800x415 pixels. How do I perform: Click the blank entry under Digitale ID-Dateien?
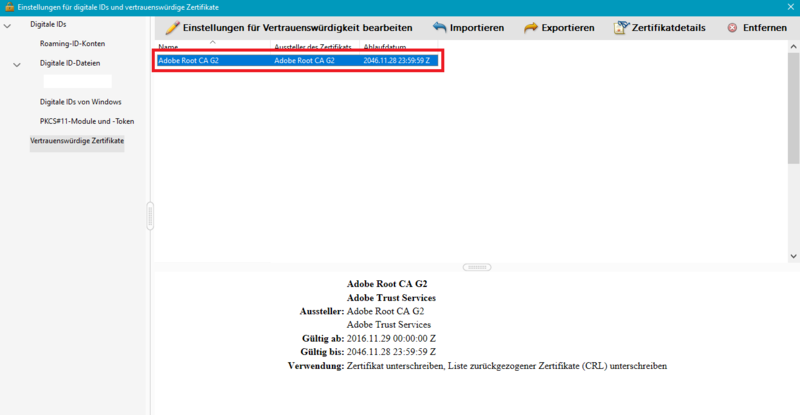coord(78,81)
